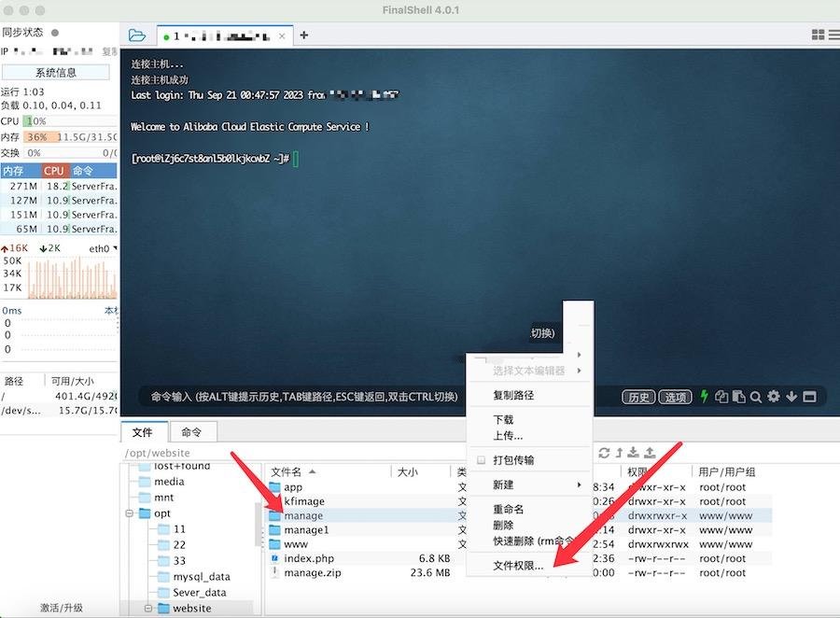The width and height of the screenshot is (840, 618).
Task: Toggle the 打包传输 checkbox
Action: [x=481, y=460]
